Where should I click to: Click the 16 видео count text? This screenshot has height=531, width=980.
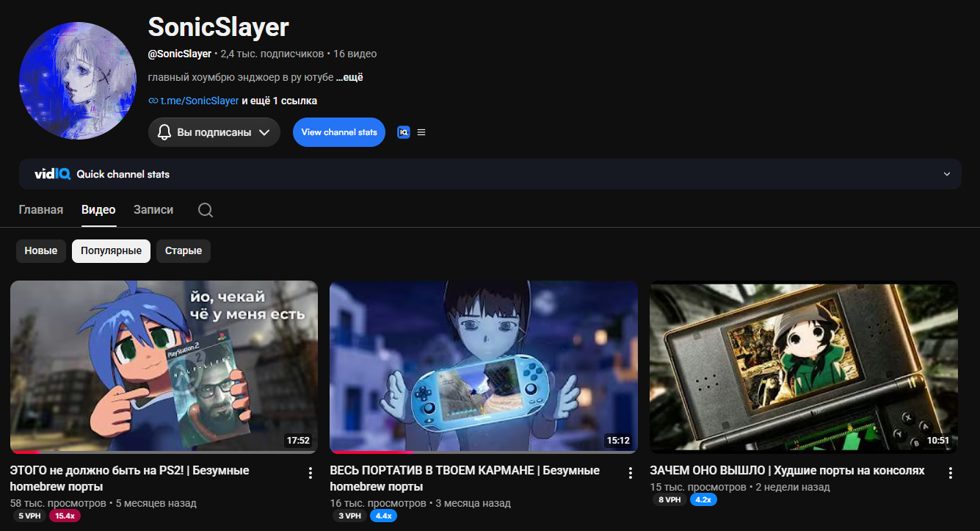pyautogui.click(x=355, y=54)
